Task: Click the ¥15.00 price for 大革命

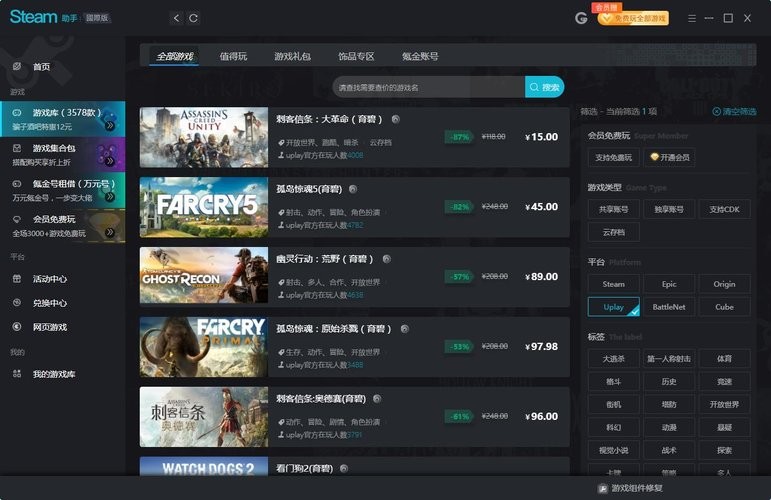Action: click(x=541, y=137)
